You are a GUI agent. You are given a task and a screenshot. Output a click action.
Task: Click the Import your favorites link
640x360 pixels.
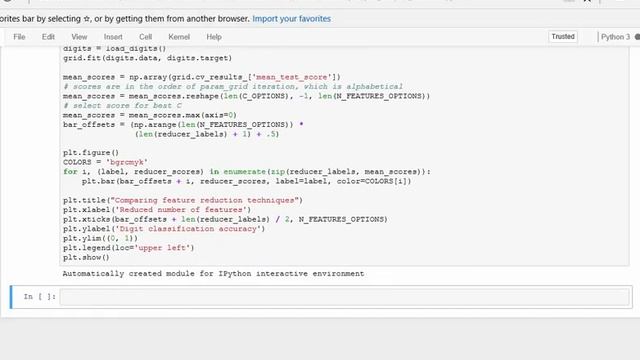point(291,19)
